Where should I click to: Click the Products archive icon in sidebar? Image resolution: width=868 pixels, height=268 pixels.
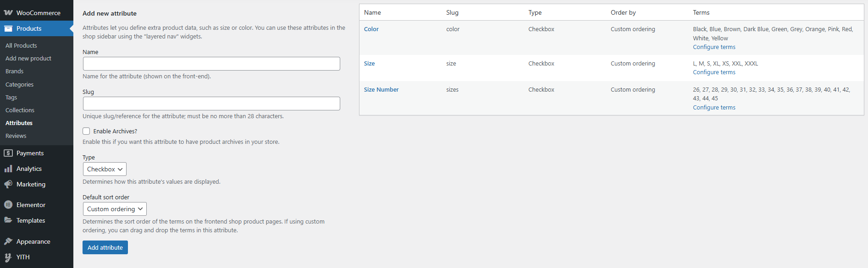tap(8, 28)
